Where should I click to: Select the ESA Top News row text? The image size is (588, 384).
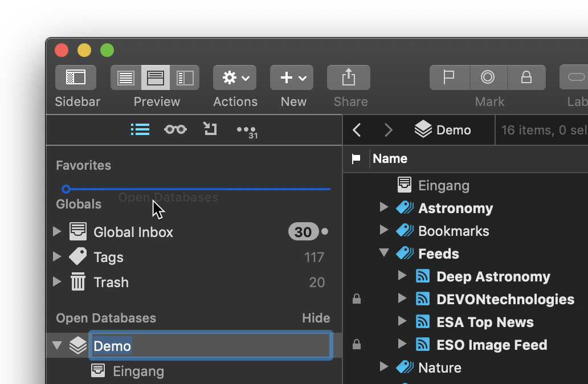(x=485, y=322)
